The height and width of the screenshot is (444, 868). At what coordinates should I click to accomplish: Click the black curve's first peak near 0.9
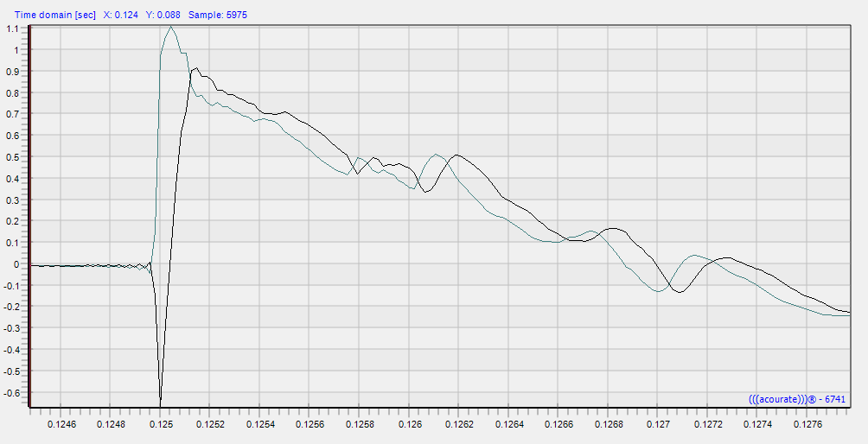196,68
